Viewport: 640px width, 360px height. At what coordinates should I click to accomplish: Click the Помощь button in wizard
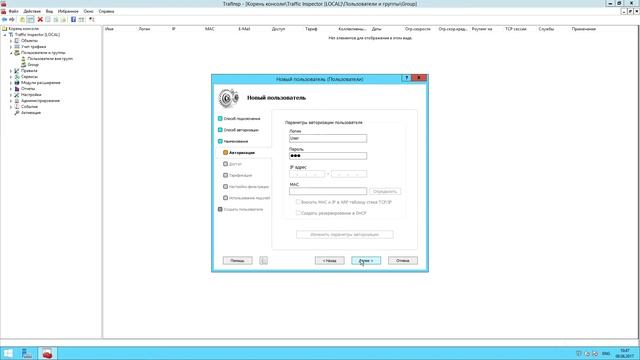[238, 260]
